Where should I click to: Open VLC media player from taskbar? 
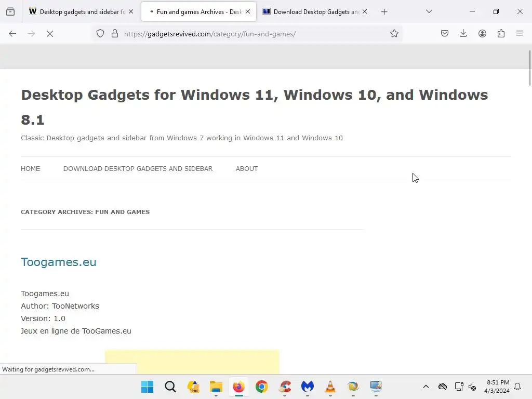point(330,387)
